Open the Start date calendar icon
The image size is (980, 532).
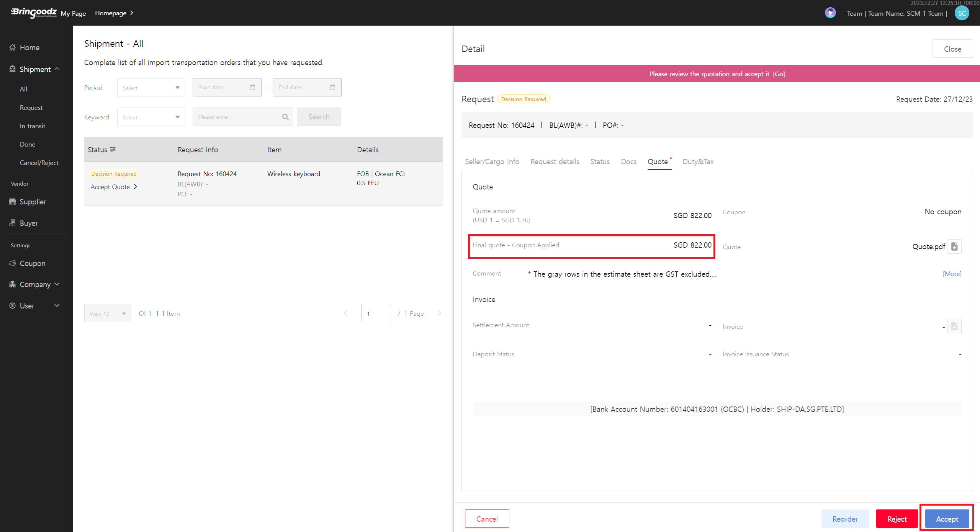pos(252,87)
